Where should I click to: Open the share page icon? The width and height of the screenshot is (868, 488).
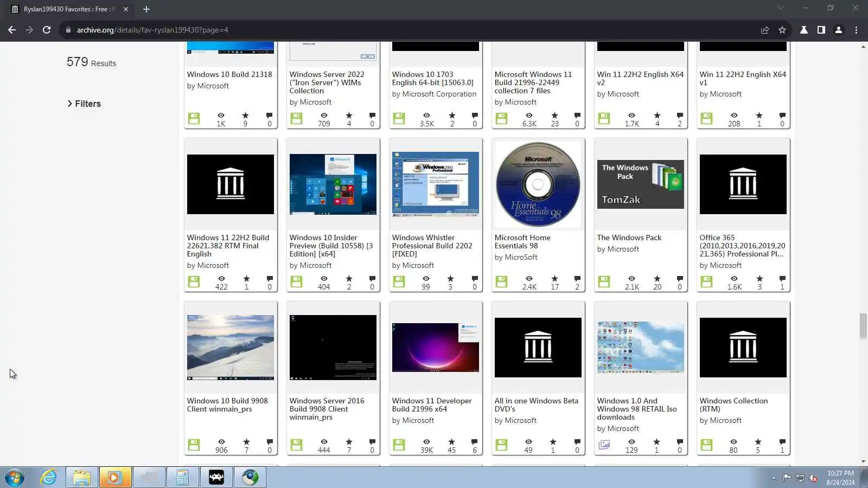tap(765, 30)
